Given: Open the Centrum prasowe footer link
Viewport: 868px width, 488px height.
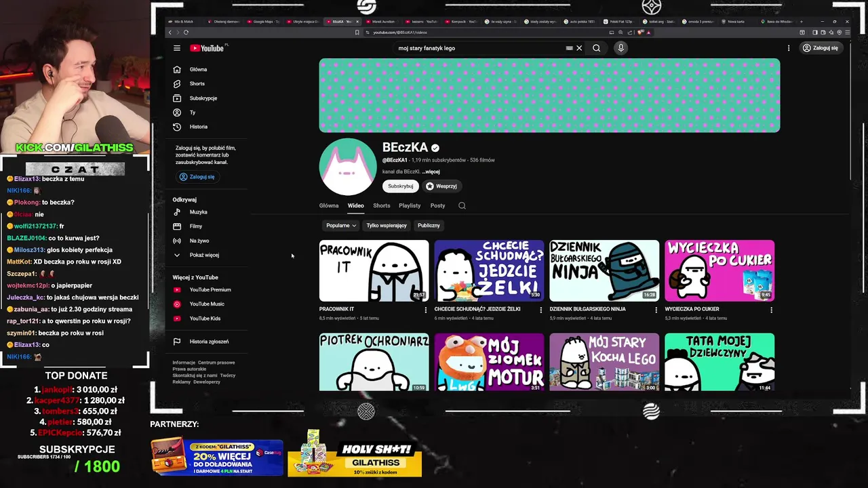Looking at the screenshot, I should click(x=216, y=363).
